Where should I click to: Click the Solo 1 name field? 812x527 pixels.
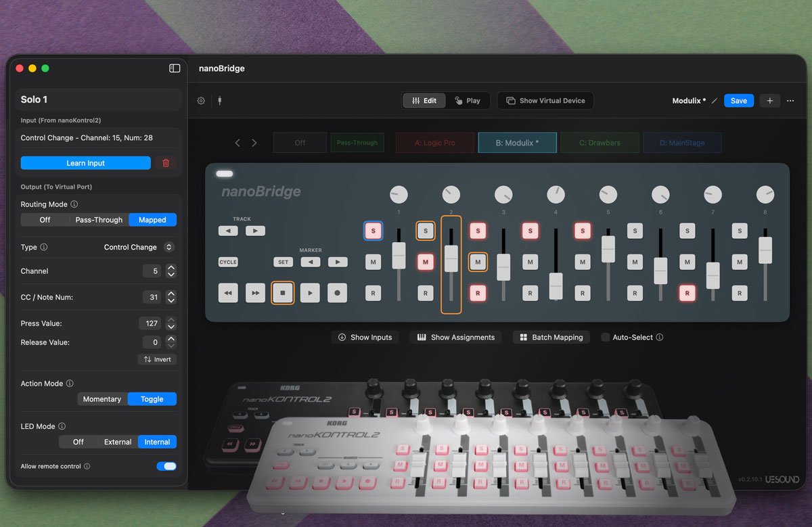[x=99, y=99]
